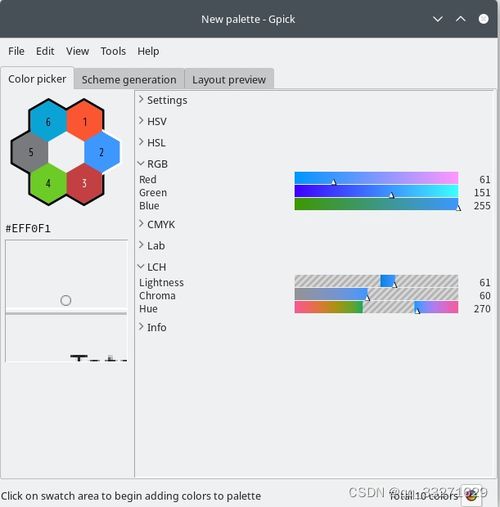Click the Green value 151
Screen dimensions: 500x507
(x=482, y=193)
